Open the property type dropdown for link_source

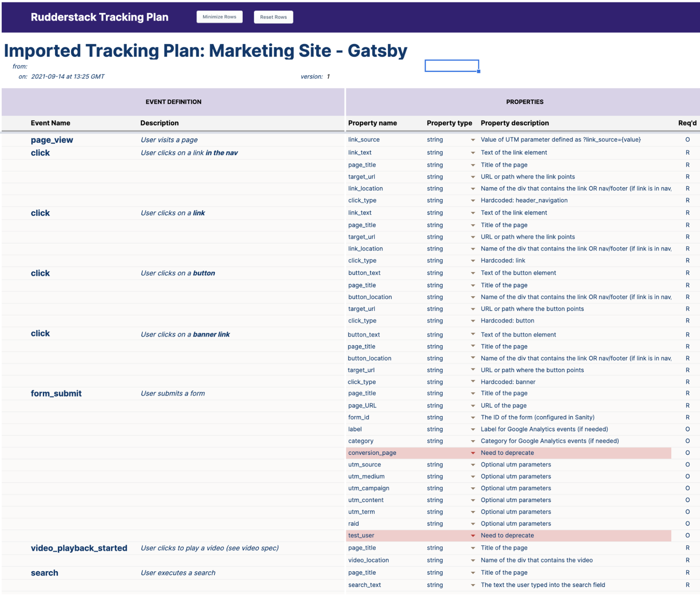(472, 140)
